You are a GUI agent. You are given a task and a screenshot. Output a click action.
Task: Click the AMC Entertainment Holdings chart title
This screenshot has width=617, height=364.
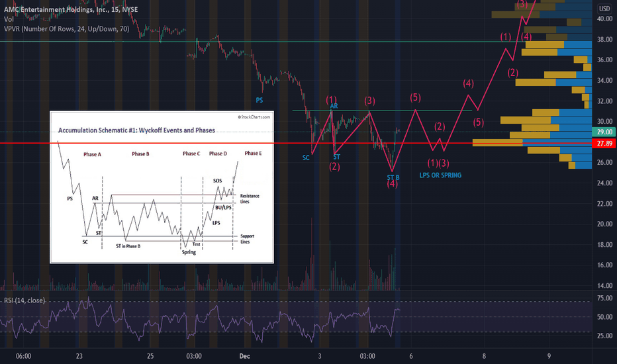click(x=71, y=9)
